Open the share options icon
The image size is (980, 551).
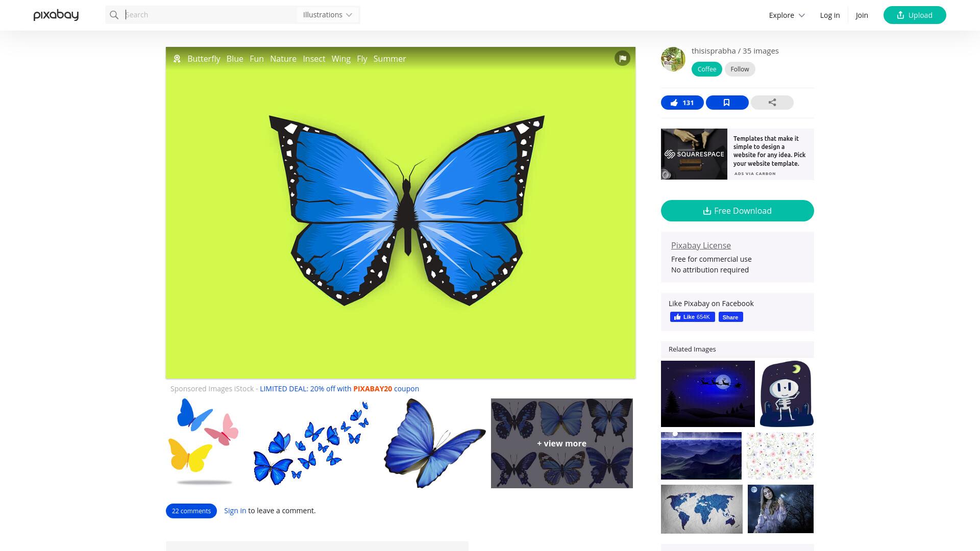coord(772,103)
